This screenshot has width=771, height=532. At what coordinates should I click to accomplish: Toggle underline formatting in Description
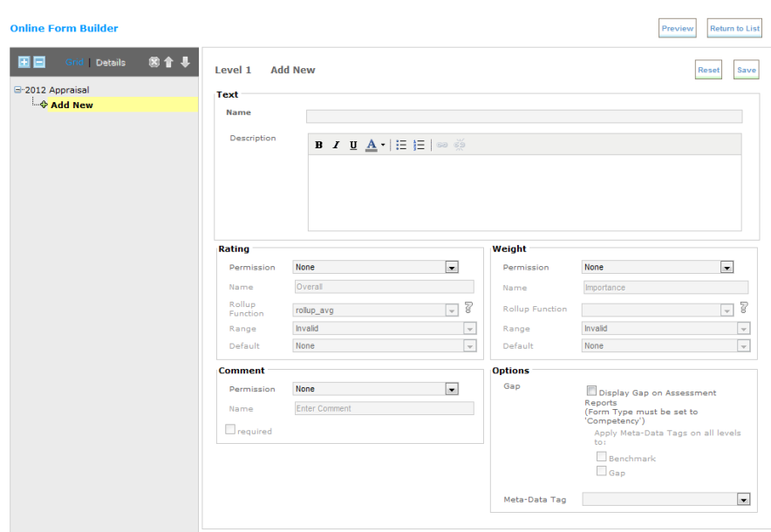coord(353,145)
